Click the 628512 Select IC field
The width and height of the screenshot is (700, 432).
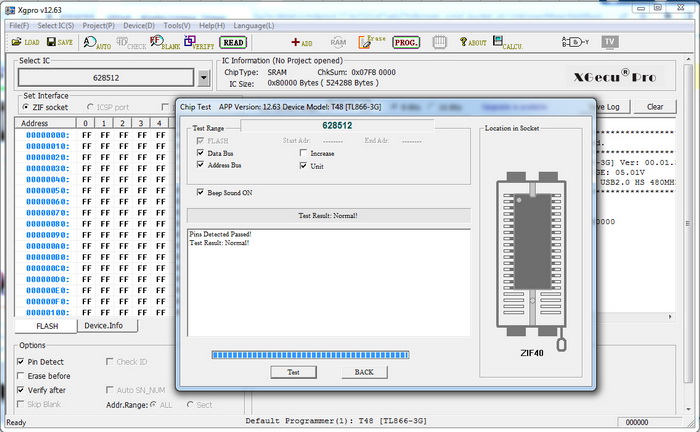tap(106, 78)
